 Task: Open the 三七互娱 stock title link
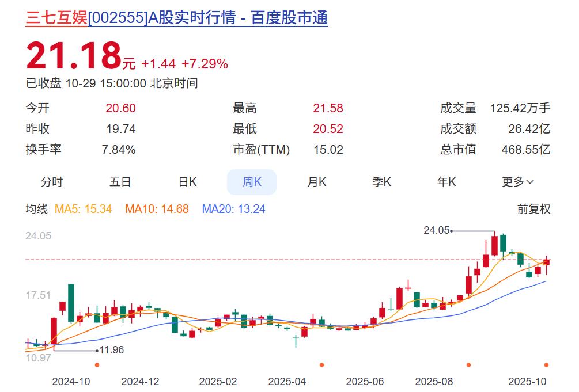point(176,18)
